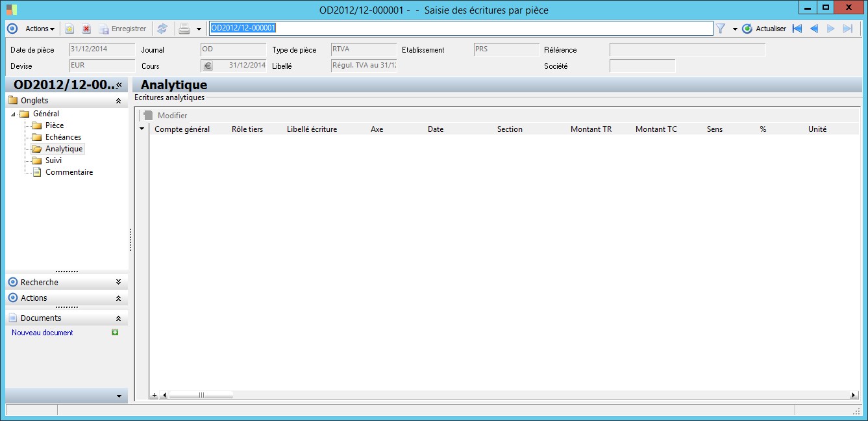
Task: Click the Devise field EUR
Action: 101,66
